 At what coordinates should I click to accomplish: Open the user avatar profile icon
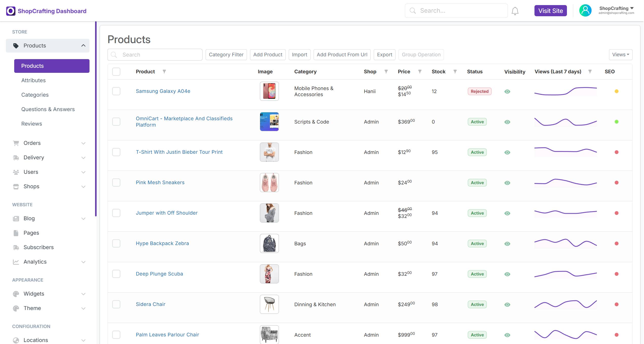[585, 11]
